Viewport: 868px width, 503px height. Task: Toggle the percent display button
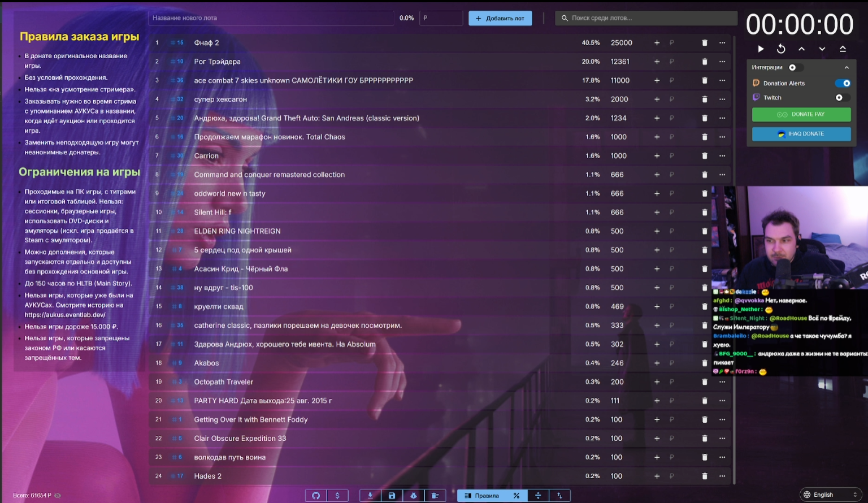pyautogui.click(x=517, y=496)
